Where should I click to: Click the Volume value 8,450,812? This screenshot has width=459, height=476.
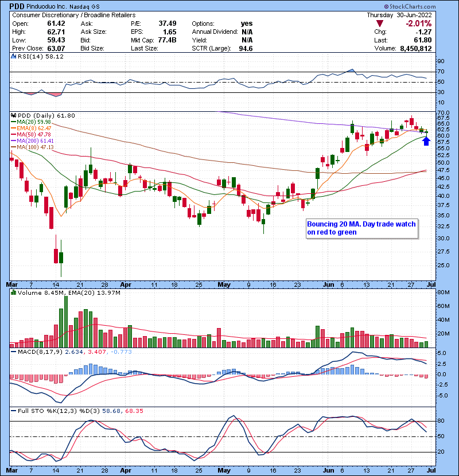click(416, 48)
